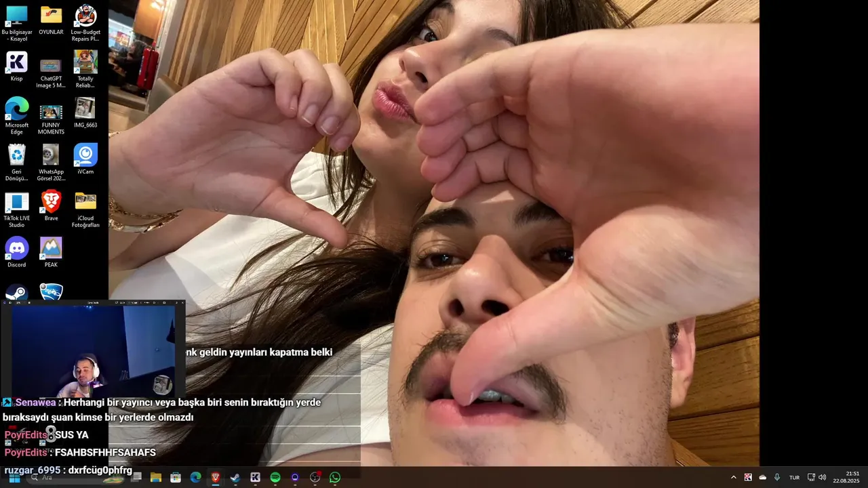
Task: Open the iCloud Fotoğrafları folder
Action: pyautogui.click(x=85, y=209)
